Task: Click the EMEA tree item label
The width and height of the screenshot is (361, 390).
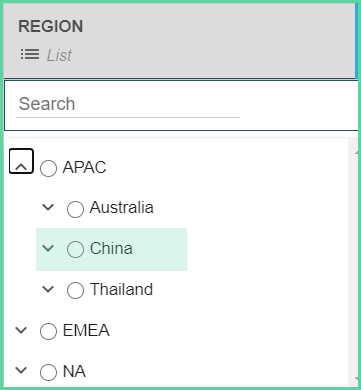Action: tap(86, 331)
